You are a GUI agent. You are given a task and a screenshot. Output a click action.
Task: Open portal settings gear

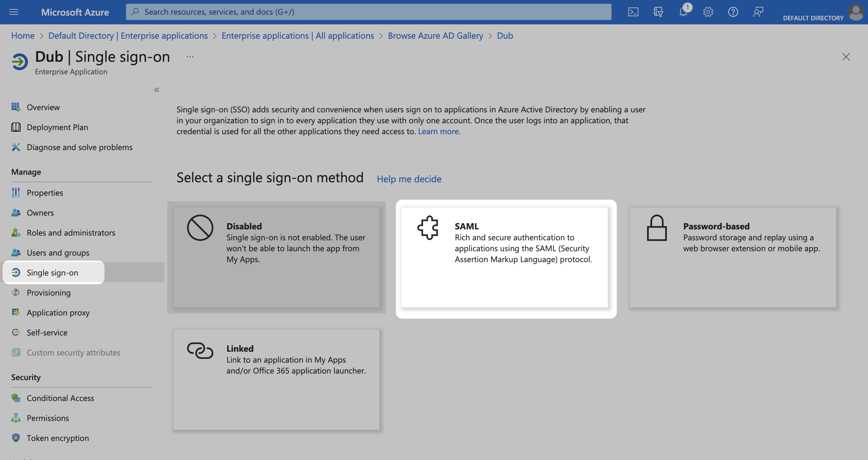point(708,12)
